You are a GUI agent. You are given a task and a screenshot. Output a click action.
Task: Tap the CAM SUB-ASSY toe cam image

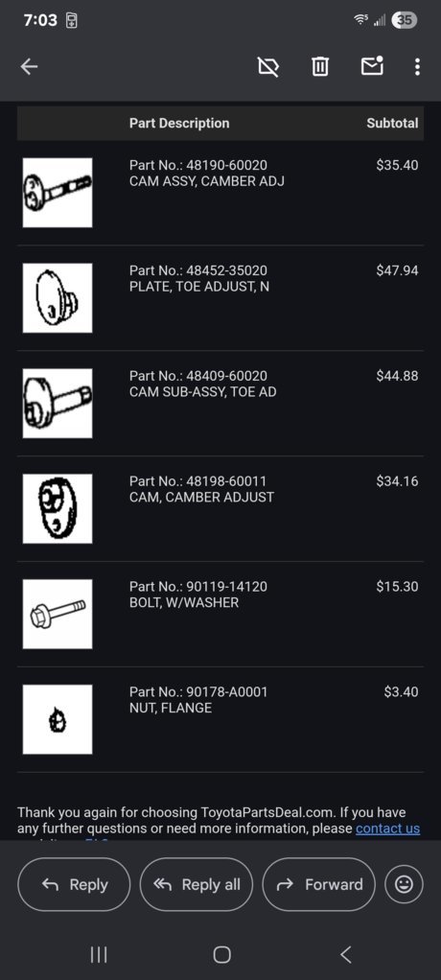pos(58,403)
